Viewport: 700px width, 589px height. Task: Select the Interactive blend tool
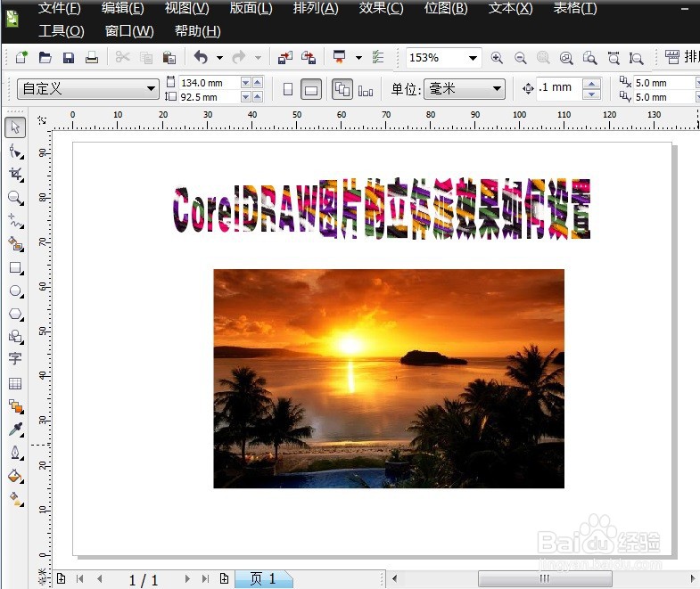coord(16,406)
